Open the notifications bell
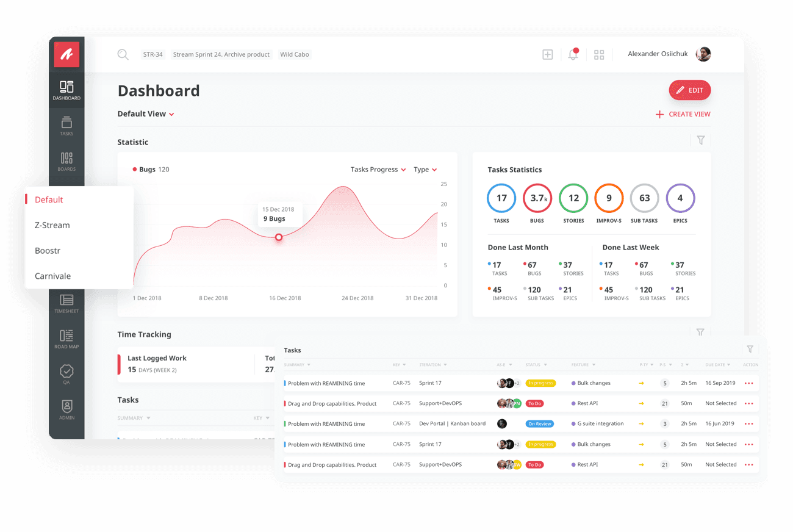793x532 pixels. tap(573, 54)
